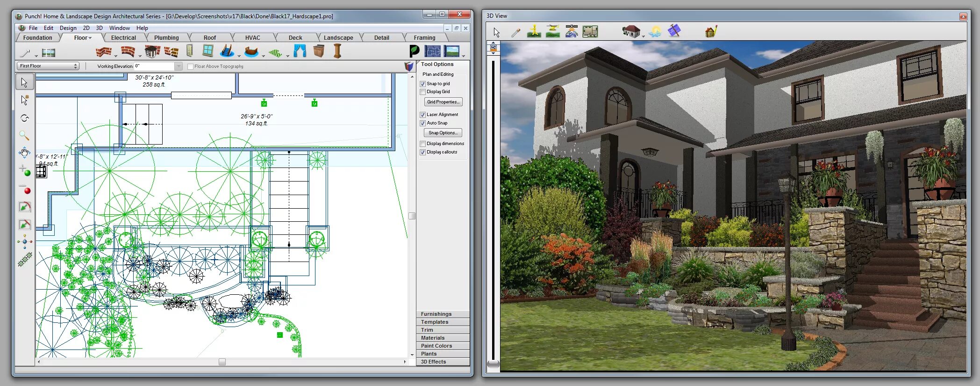The image size is (980, 386).
Task: Click the Working Elevation input field
Action: (x=155, y=66)
